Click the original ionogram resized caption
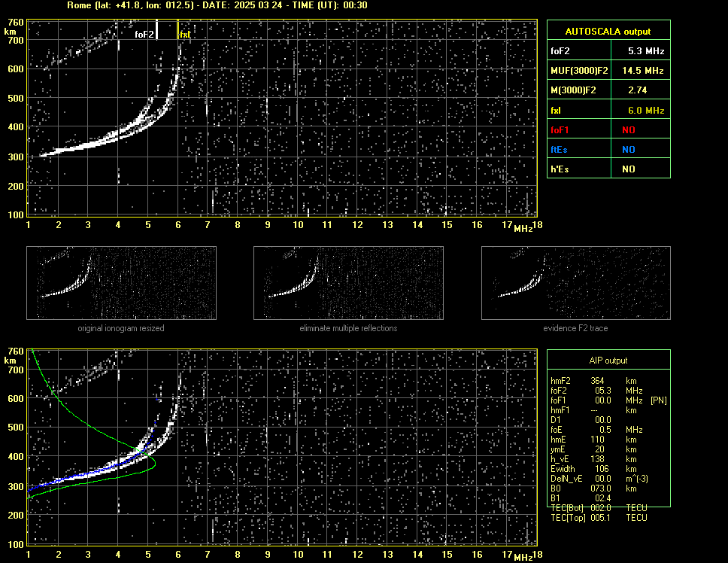The height and width of the screenshot is (563, 728). tap(121, 328)
